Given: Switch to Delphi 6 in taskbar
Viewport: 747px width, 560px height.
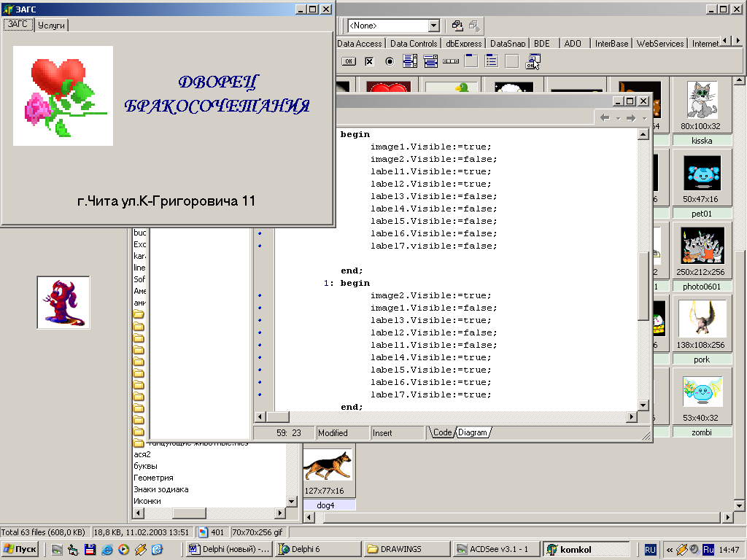Looking at the screenshot, I should coord(318,549).
